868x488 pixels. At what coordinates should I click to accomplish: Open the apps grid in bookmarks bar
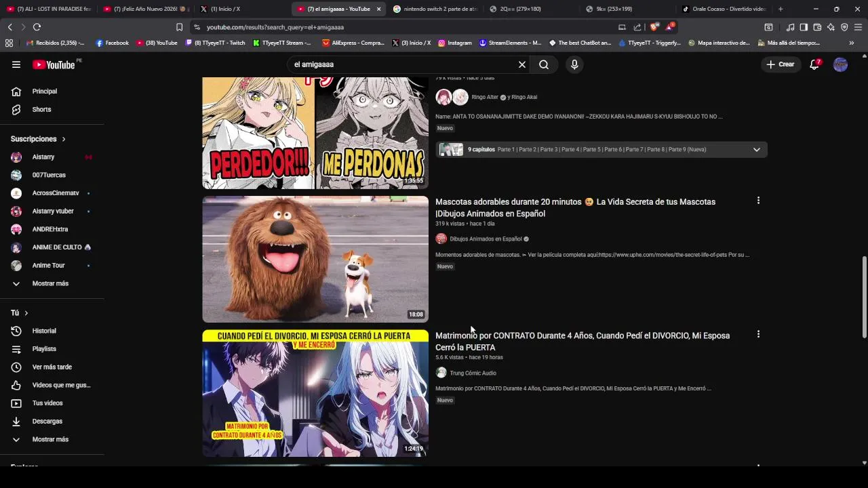9,43
